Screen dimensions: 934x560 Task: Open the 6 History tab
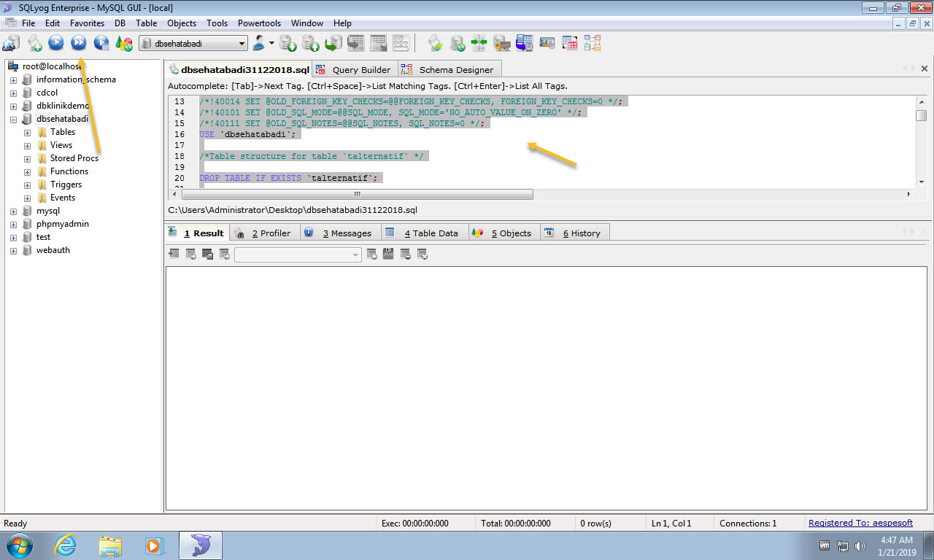574,233
